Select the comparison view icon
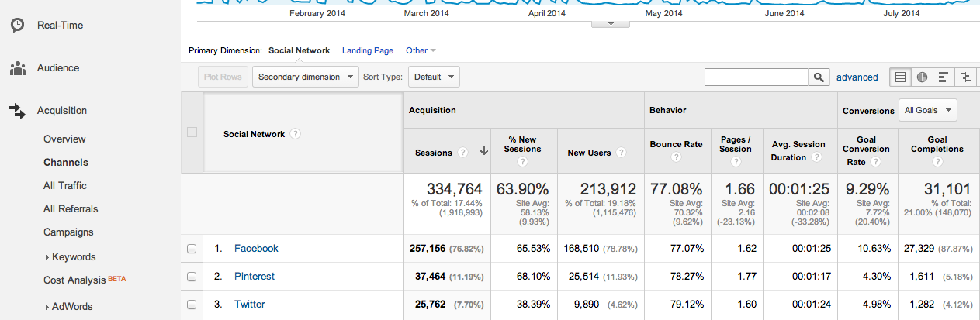Viewport: 980px width, 320px height. click(x=965, y=77)
